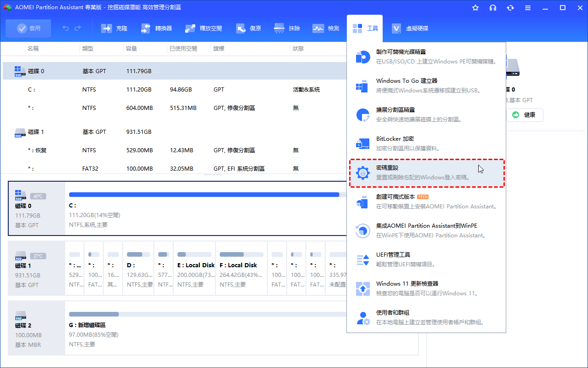Click the Healthy (健康) status button
Image resolution: width=588 pixels, height=368 pixels.
point(525,115)
